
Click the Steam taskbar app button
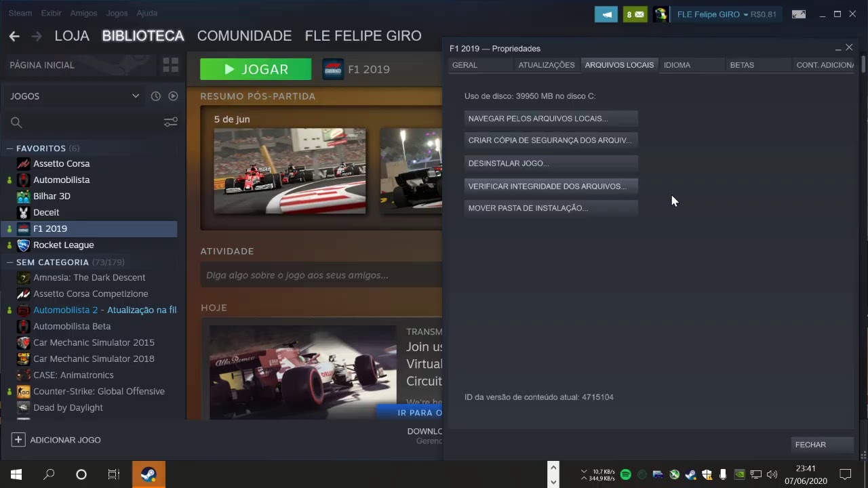149,474
